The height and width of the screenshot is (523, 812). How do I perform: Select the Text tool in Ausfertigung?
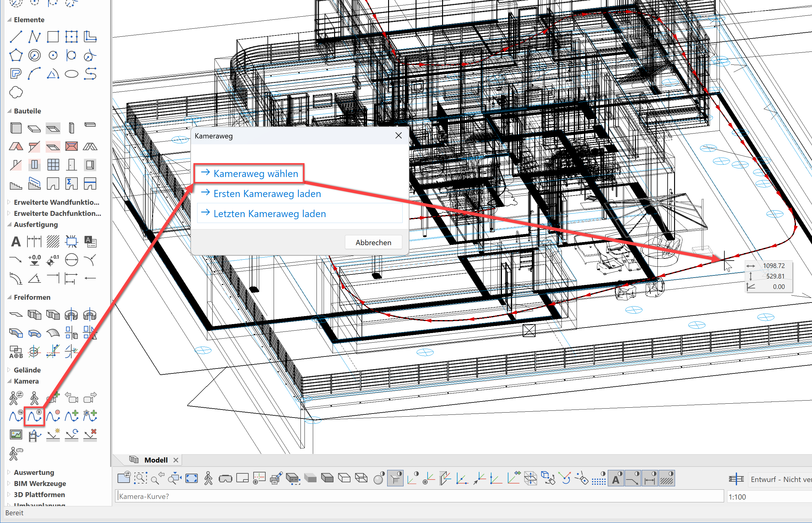(16, 242)
